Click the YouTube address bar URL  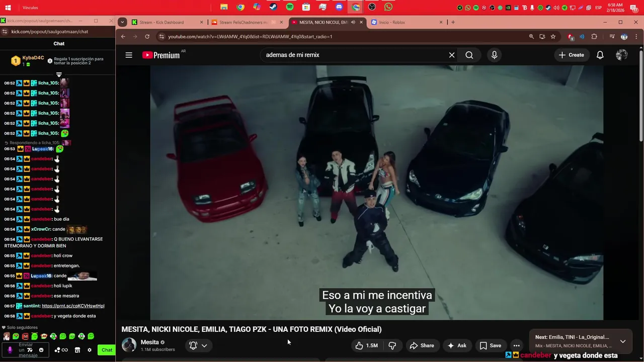click(x=250, y=37)
